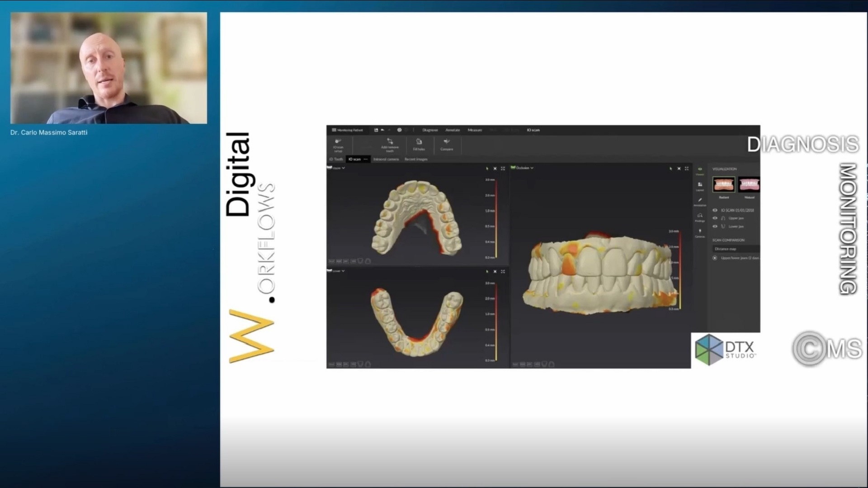The image size is (868, 488).
Task: Open the Compare scans tool
Action: (447, 145)
